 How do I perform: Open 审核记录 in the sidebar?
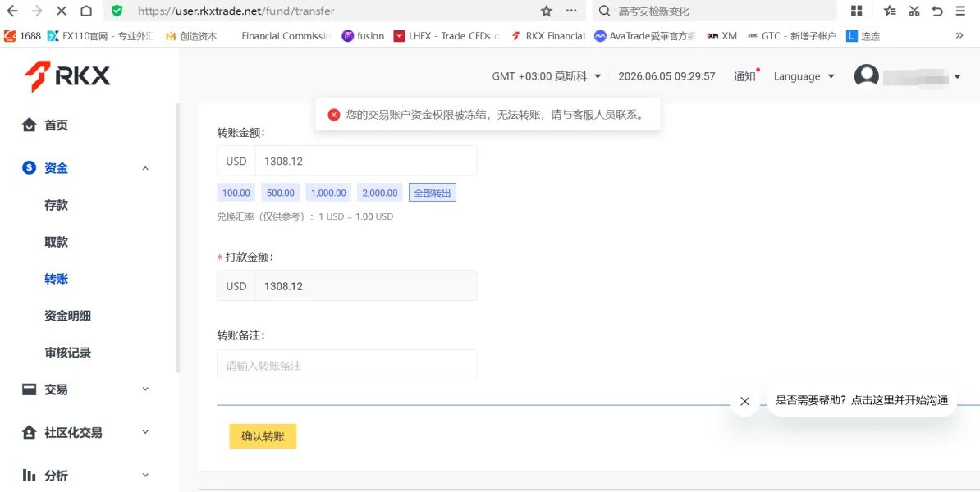(x=67, y=353)
